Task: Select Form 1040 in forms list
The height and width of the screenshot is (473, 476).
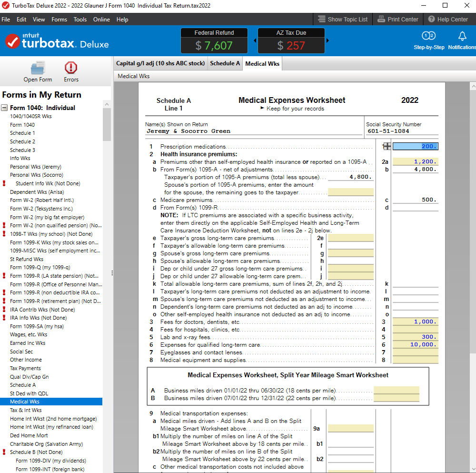Action: click(x=22, y=125)
